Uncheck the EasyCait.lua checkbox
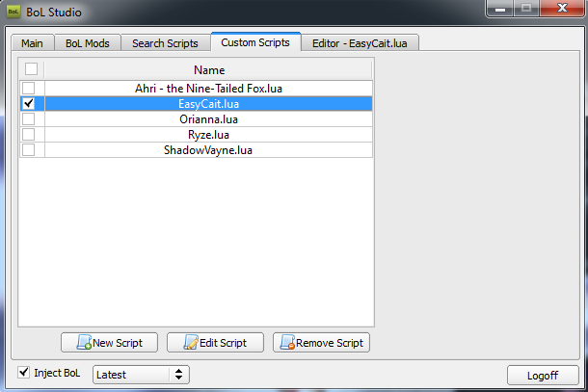The height and width of the screenshot is (392, 588). click(29, 103)
